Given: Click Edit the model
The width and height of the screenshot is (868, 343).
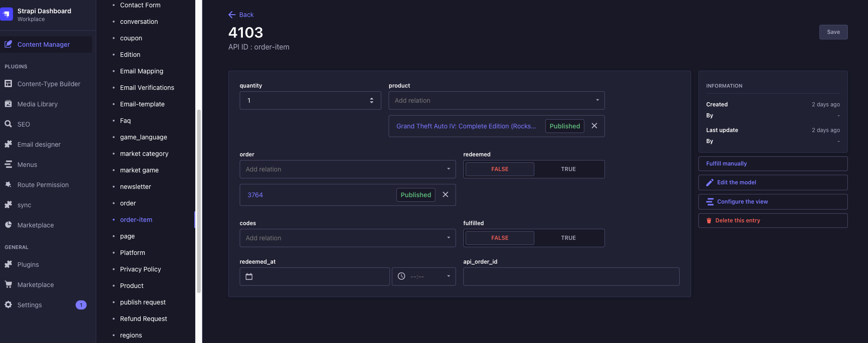Looking at the screenshot, I should coord(773,183).
